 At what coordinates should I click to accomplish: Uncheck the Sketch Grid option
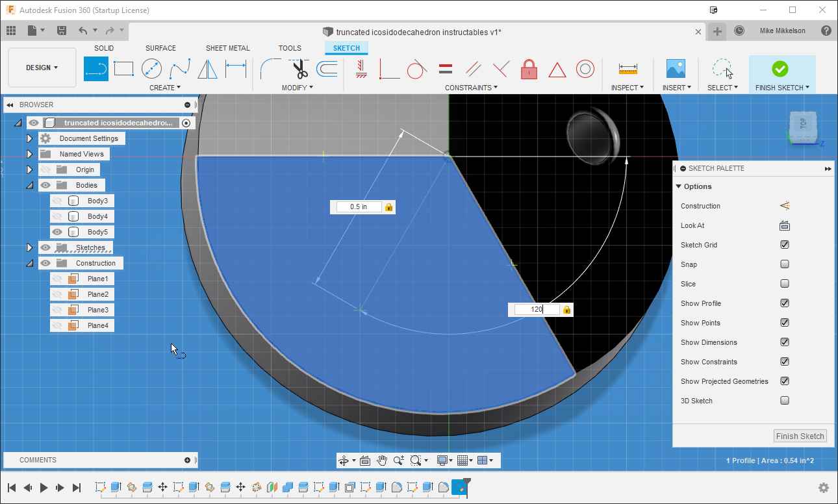click(784, 245)
